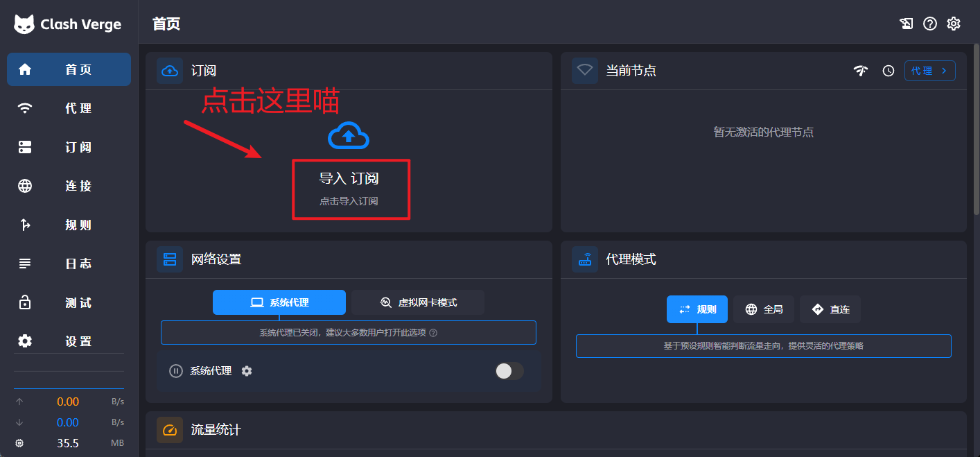Click the 代理模式 router icon
Image resolution: width=980 pixels, height=457 pixels.
click(x=585, y=259)
